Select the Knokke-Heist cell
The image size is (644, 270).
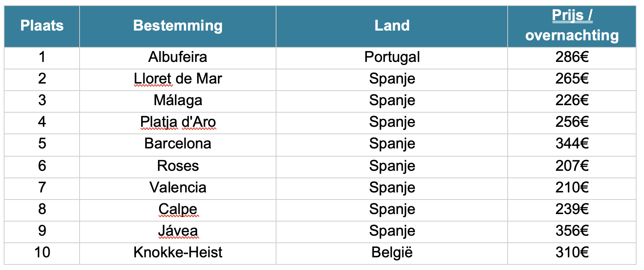(178, 253)
